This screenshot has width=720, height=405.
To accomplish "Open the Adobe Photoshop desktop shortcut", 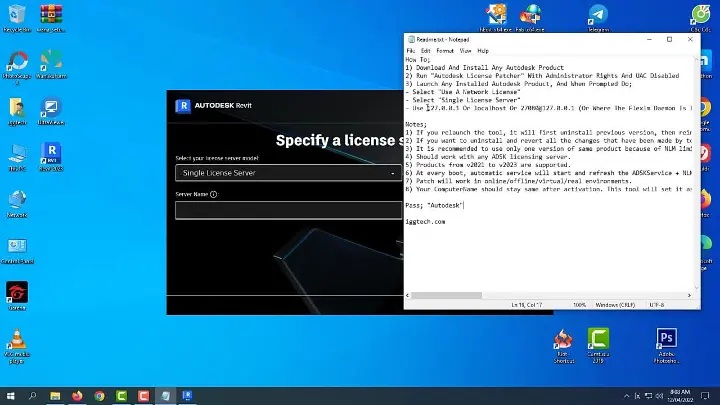I will pos(666,342).
